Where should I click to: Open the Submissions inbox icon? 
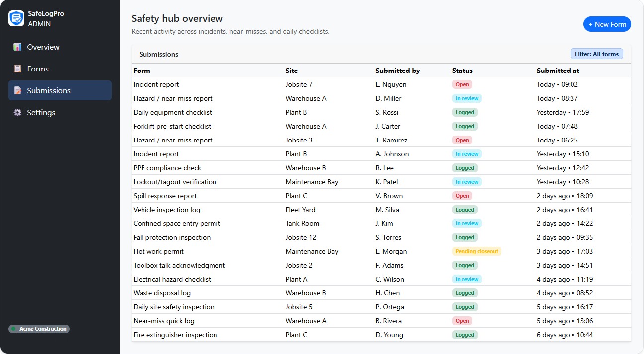17,90
